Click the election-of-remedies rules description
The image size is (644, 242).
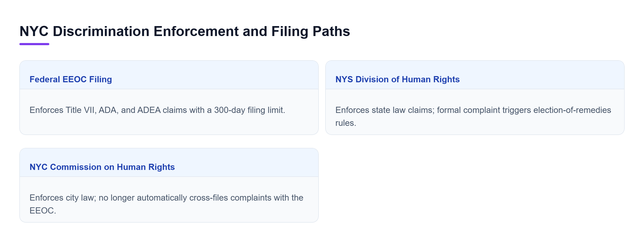[473, 116]
